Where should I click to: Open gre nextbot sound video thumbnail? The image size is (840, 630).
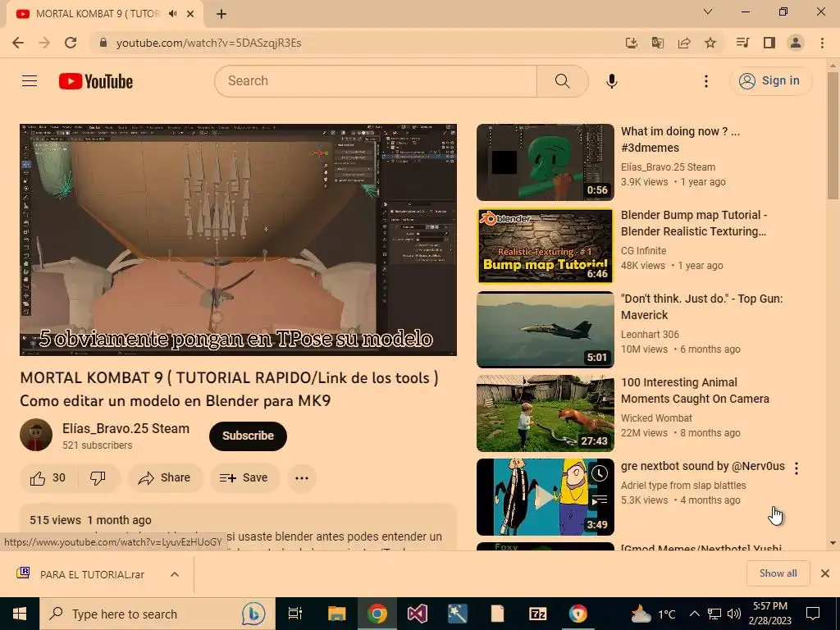click(x=546, y=496)
